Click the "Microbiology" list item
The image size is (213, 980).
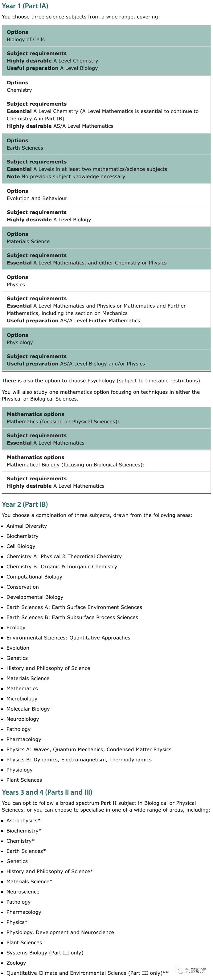click(22, 699)
